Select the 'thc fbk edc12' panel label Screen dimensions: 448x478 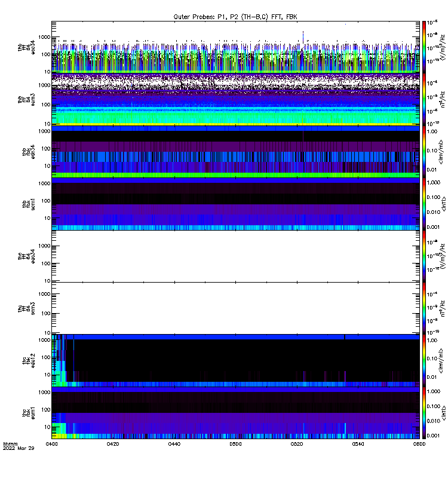coord(28,360)
